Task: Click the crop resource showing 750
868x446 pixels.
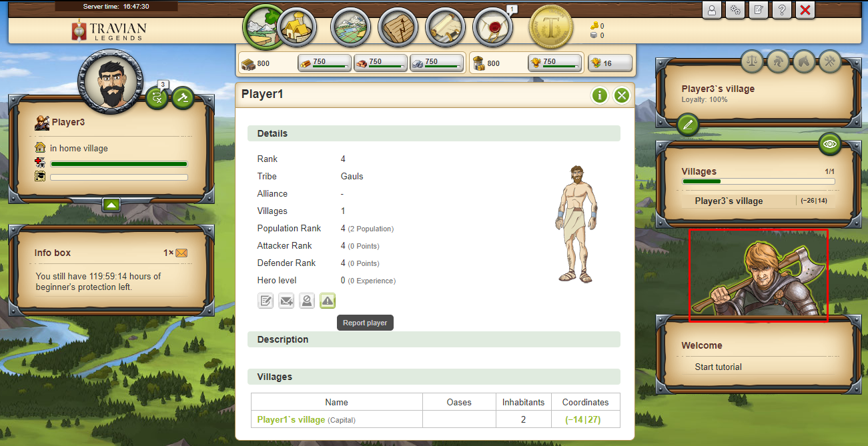Action: point(554,63)
